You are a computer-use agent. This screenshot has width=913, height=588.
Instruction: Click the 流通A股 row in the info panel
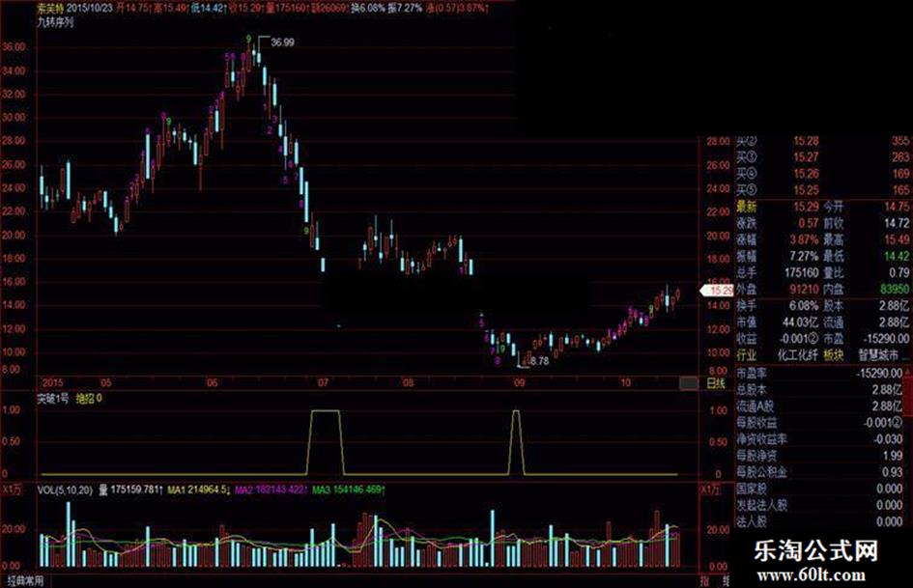[819, 406]
